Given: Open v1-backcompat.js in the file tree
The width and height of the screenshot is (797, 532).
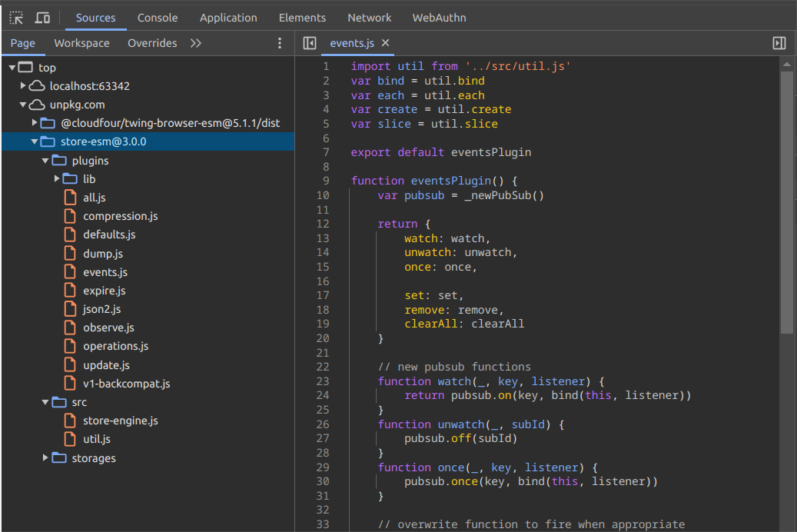Looking at the screenshot, I should pos(126,384).
